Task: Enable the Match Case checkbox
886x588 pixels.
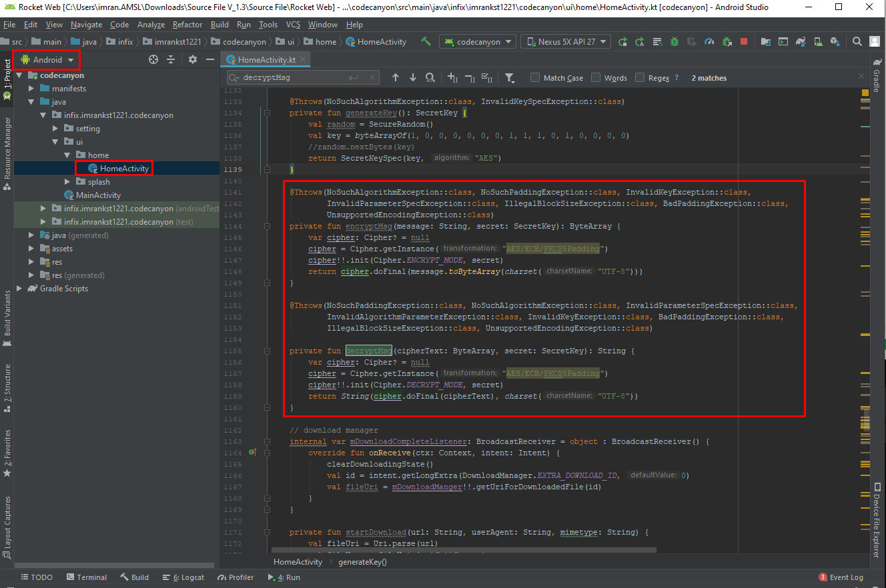Action: (x=535, y=78)
